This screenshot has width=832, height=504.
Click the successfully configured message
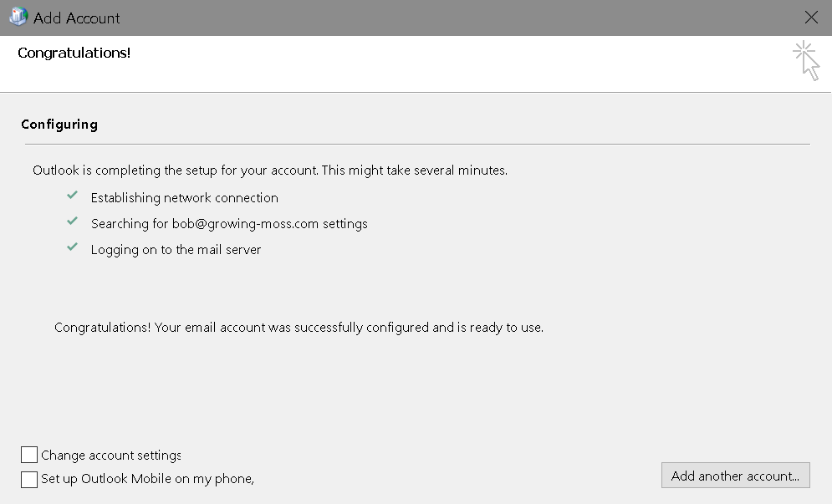(x=299, y=328)
